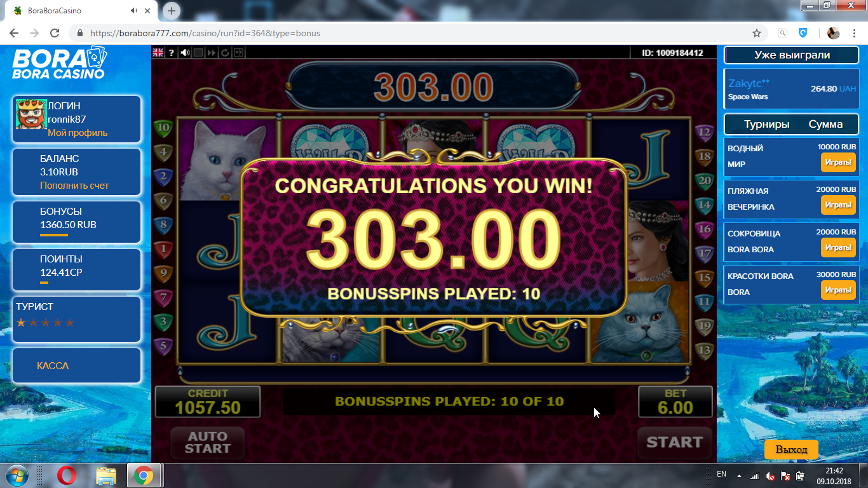The width and height of the screenshot is (868, 488).
Task: Open the language selector UK flag icon
Action: (158, 53)
